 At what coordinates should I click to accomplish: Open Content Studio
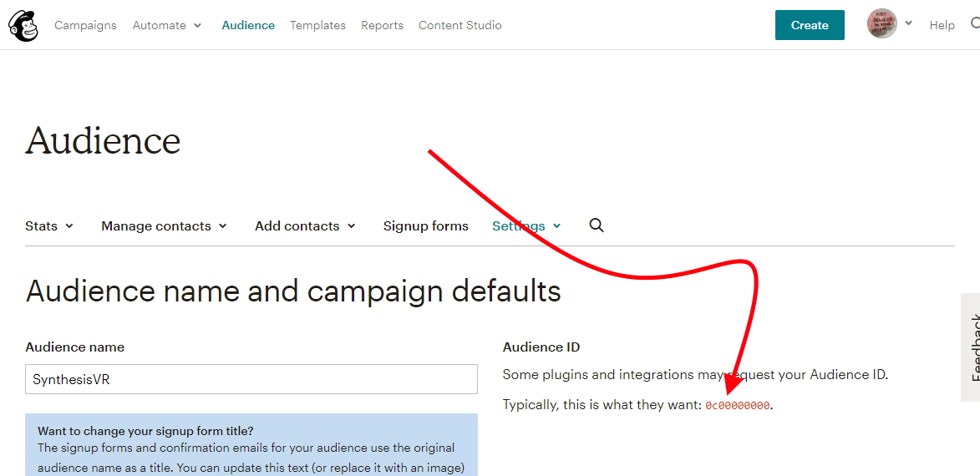[460, 26]
